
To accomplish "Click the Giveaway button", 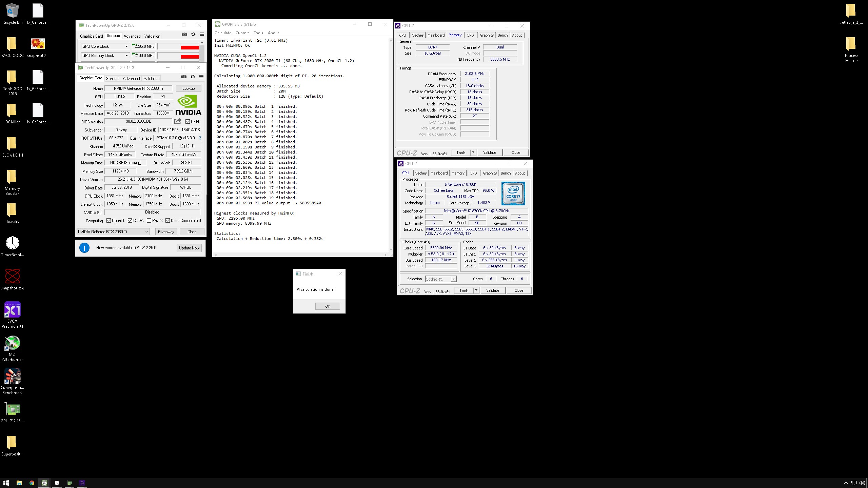I will [166, 232].
